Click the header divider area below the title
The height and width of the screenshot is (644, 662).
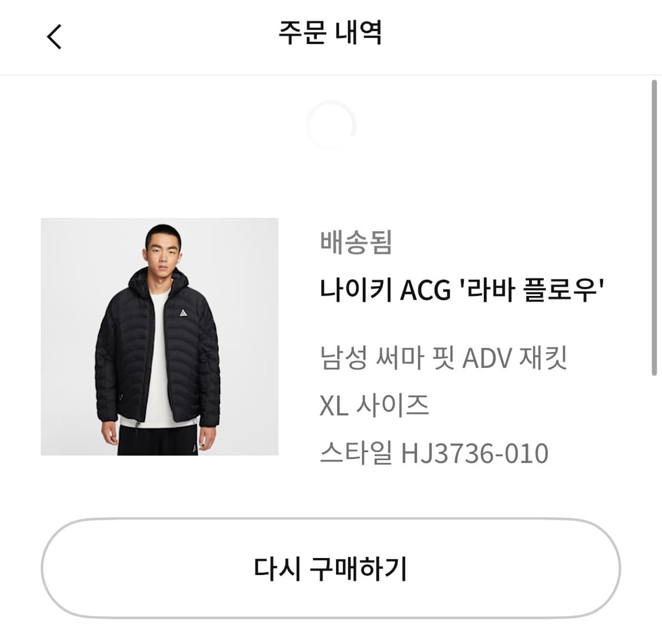tap(331, 74)
